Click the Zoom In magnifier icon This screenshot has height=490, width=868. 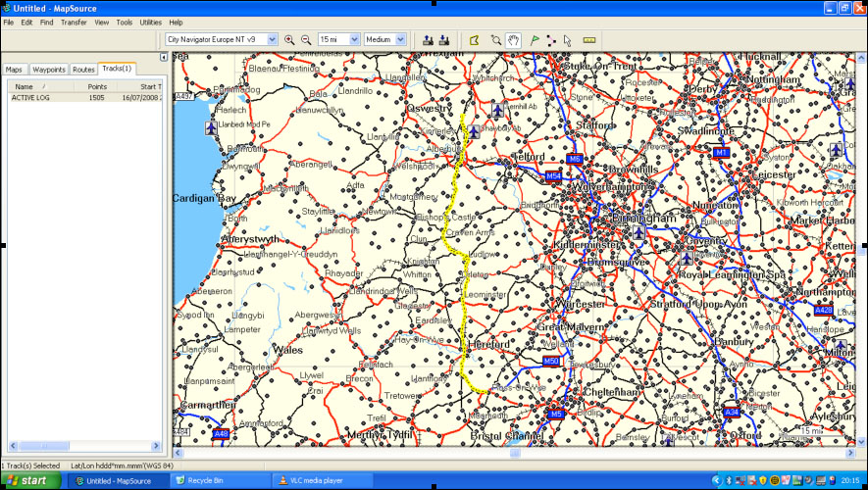289,40
